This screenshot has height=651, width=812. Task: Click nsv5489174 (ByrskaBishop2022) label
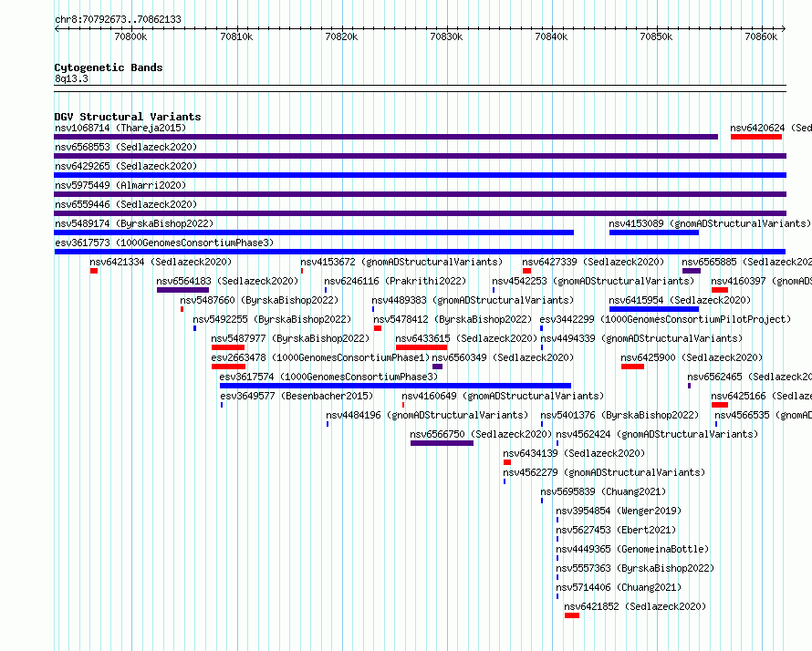click(134, 223)
